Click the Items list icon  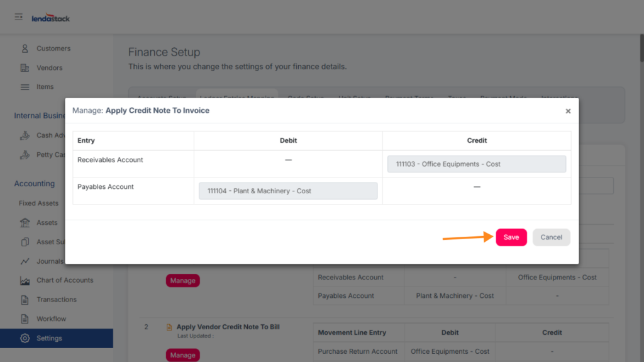[25, 87]
